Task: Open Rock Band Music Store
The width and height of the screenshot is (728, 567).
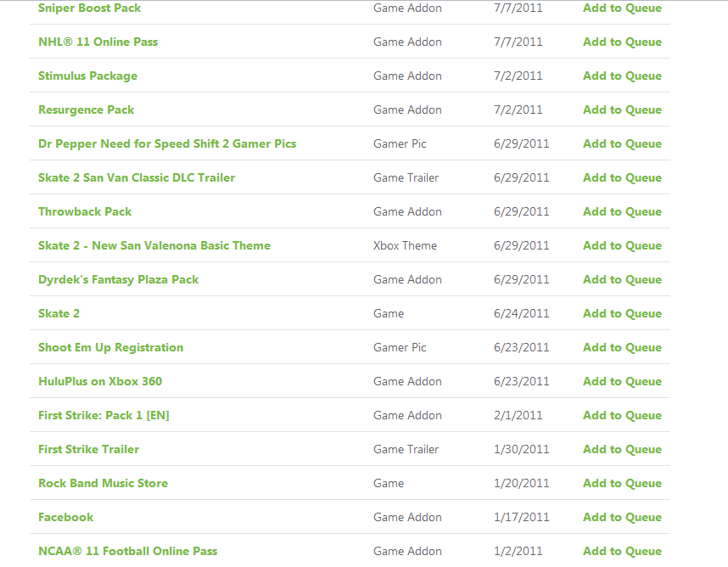Action: point(103,483)
